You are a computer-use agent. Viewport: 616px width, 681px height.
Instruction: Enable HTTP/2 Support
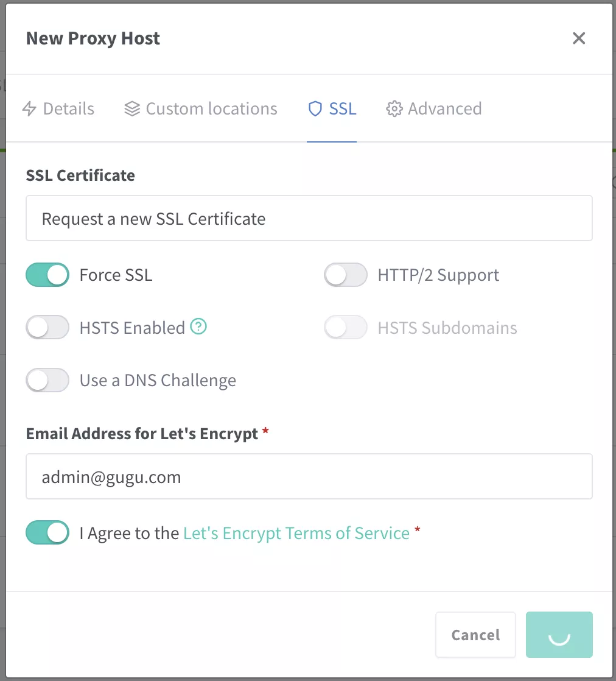point(346,275)
